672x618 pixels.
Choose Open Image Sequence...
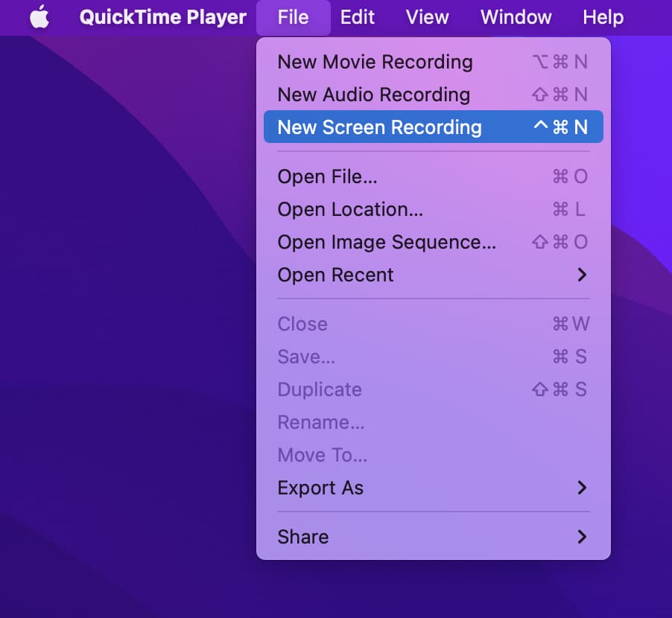point(385,242)
